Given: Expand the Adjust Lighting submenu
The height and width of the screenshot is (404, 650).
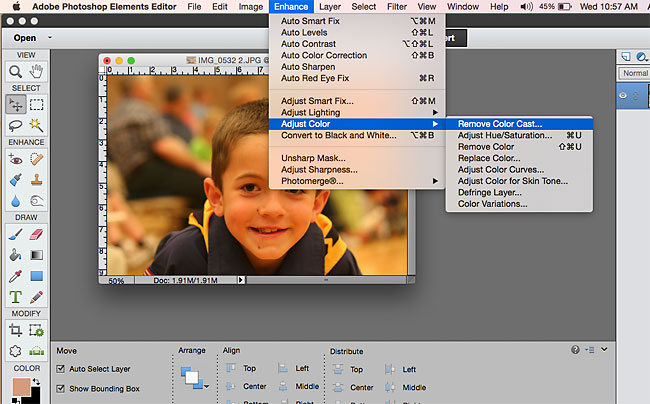Looking at the screenshot, I should click(357, 112).
